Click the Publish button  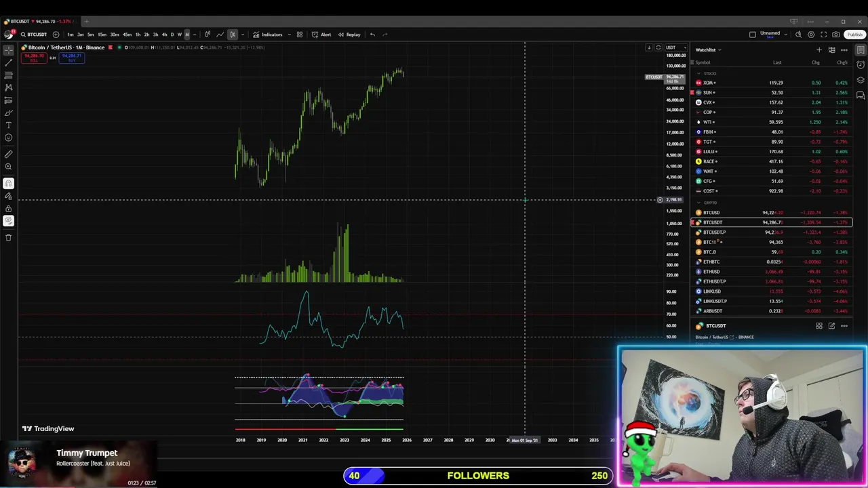click(854, 35)
